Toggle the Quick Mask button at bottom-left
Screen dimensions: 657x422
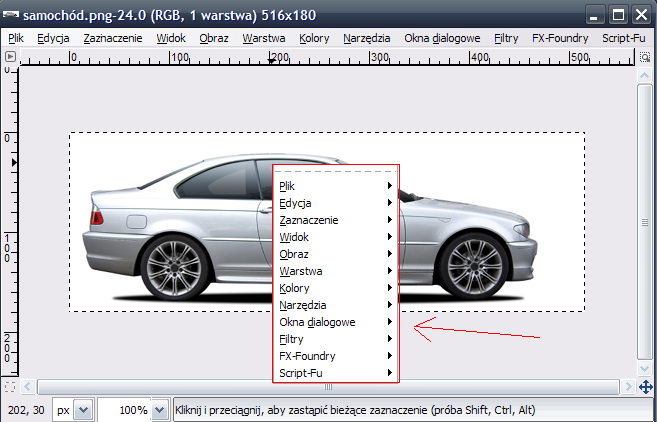coord(10,386)
